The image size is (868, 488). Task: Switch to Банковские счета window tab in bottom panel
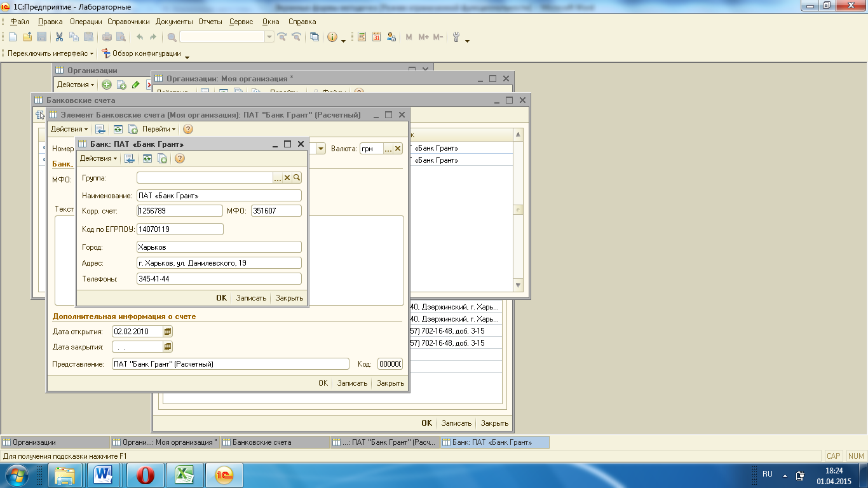pyautogui.click(x=275, y=442)
